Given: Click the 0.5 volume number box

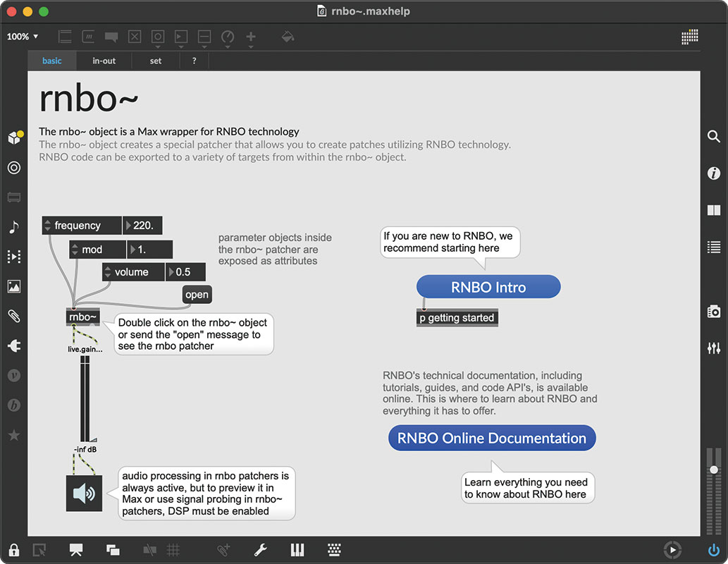Looking at the screenshot, I should [x=186, y=272].
